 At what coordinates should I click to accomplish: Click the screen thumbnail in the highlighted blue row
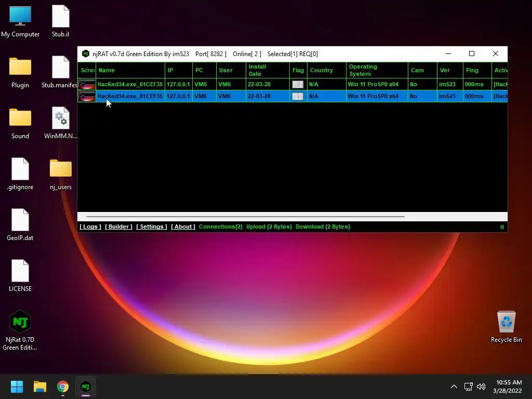coord(87,96)
